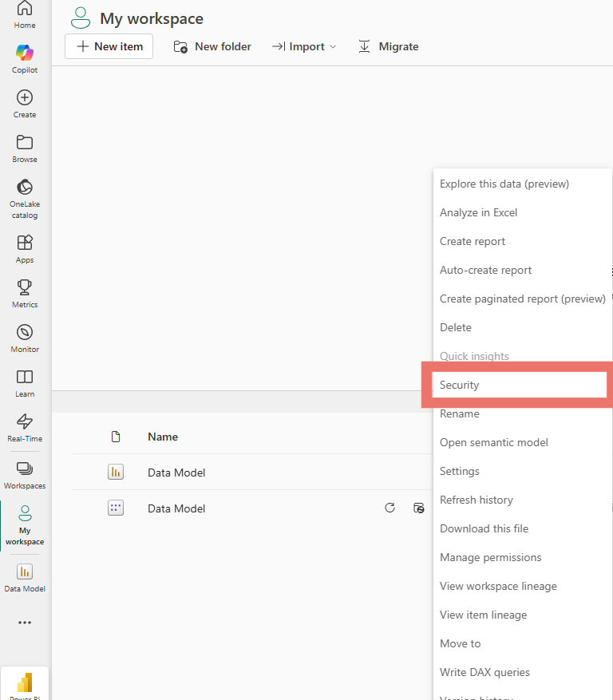Open the Learn center
The image size is (613, 700).
tap(25, 382)
